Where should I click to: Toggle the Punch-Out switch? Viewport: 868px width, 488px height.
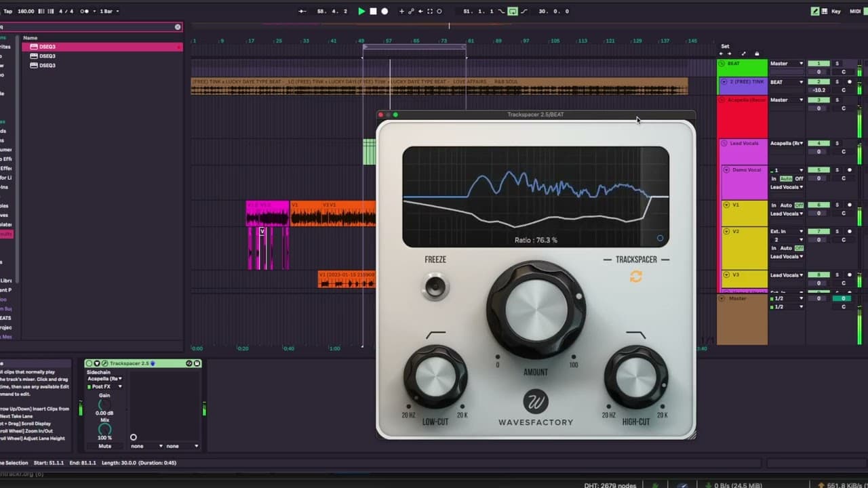tap(524, 12)
